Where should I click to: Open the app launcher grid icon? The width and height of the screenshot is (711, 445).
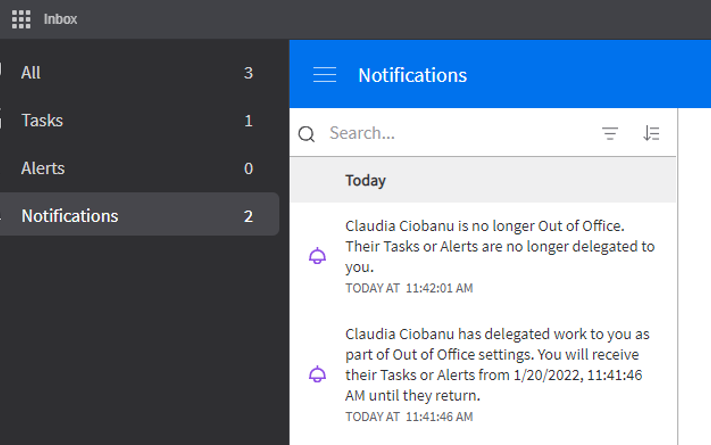pyautogui.click(x=20, y=19)
